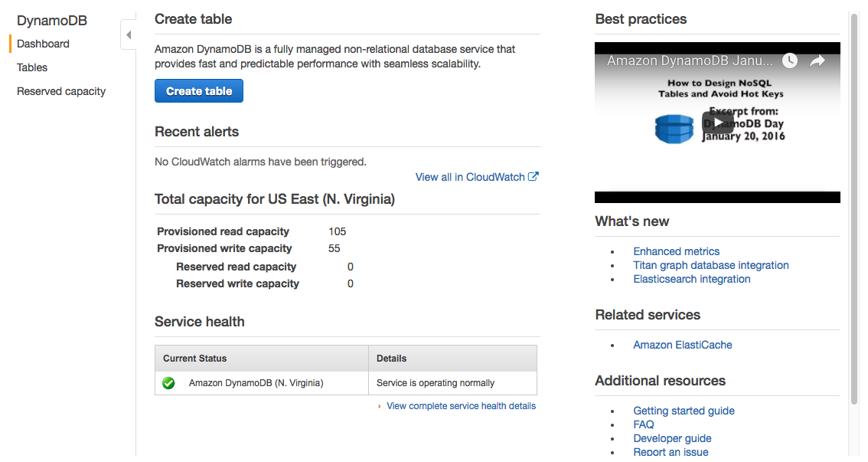Open the Enhanced metrics link

[676, 251]
